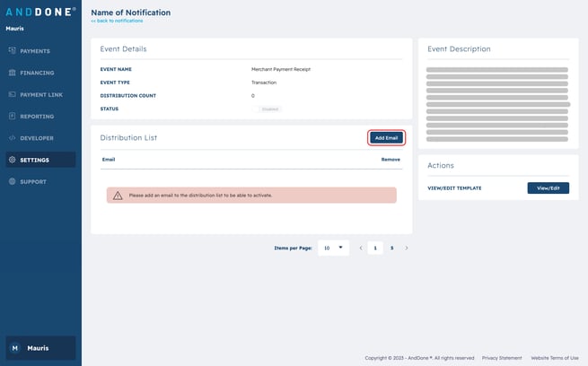Click the Payment Link icon
The height and width of the screenshot is (366, 588).
pos(12,94)
